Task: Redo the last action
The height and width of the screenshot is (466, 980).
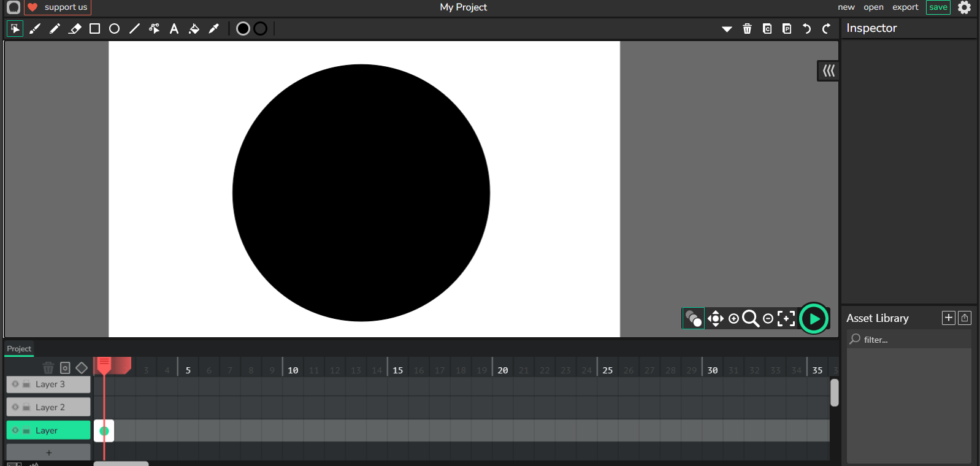Action: (826, 29)
